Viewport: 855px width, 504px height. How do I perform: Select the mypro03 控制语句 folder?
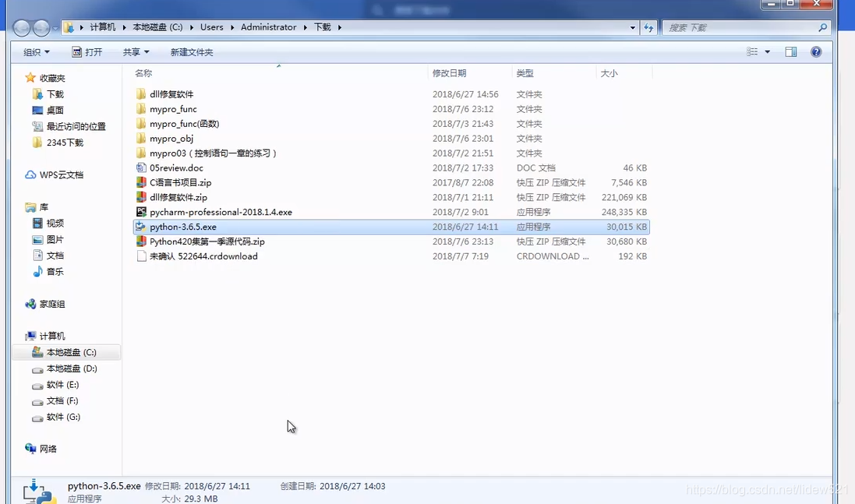214,153
